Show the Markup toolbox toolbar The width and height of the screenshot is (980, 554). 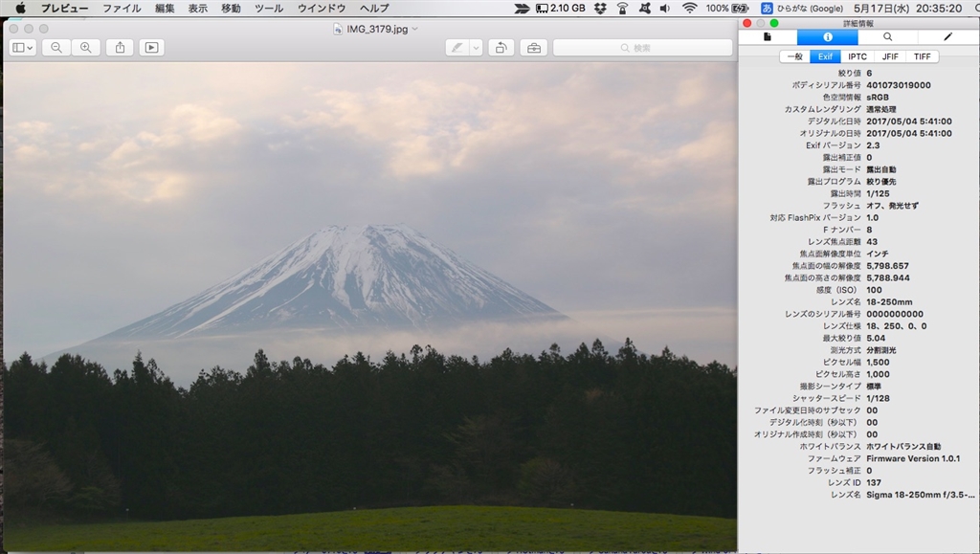tap(534, 48)
